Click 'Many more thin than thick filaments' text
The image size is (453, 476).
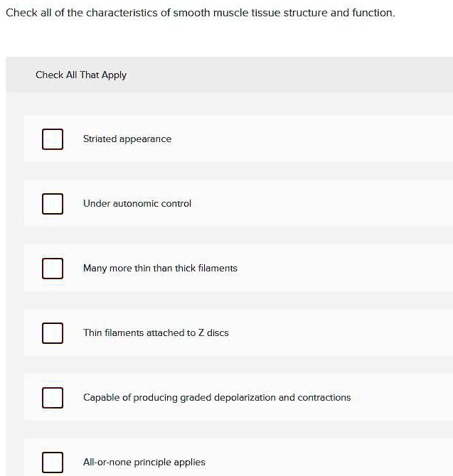coord(160,269)
